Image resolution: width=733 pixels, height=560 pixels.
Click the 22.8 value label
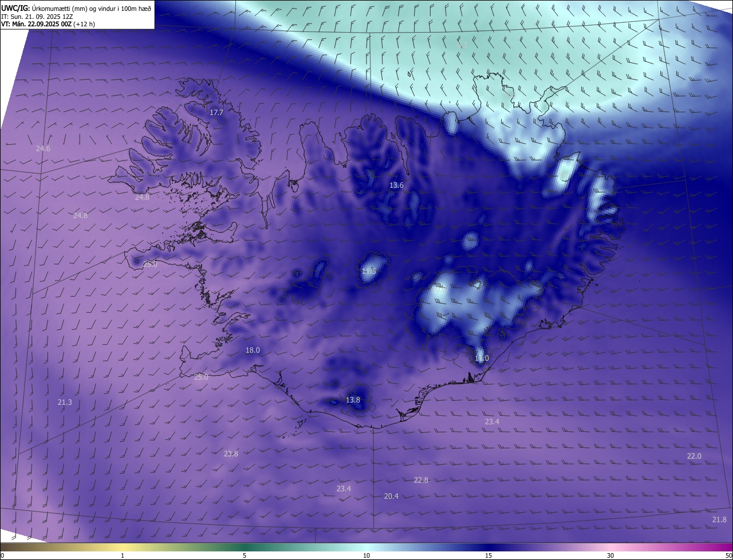pyautogui.click(x=421, y=480)
